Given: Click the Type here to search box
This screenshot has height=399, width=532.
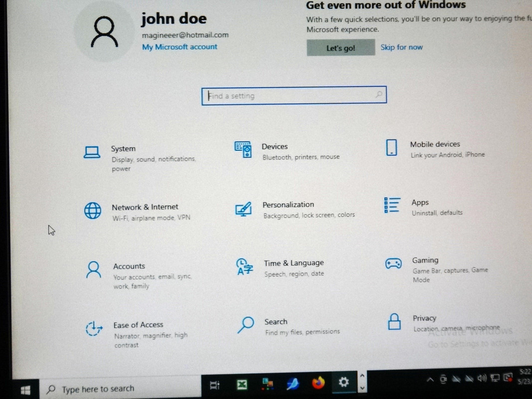Looking at the screenshot, I should point(121,389).
